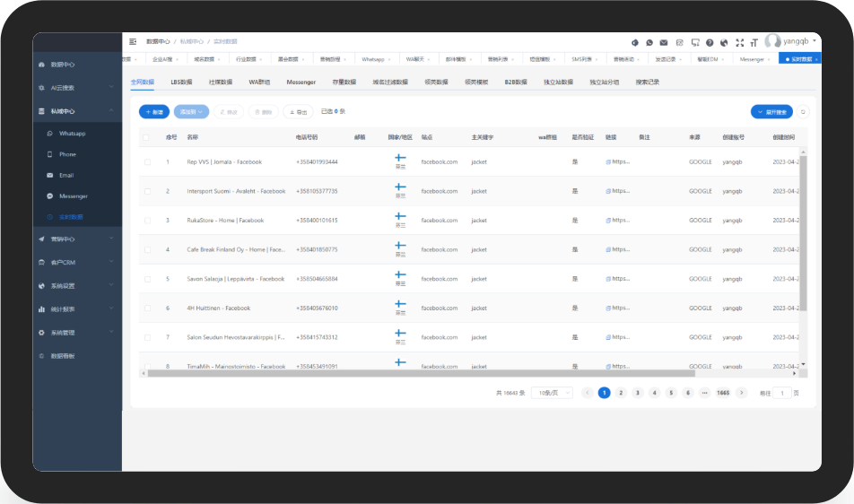Open the mail envelope icon in header
The width and height of the screenshot is (854, 504).
(664, 42)
